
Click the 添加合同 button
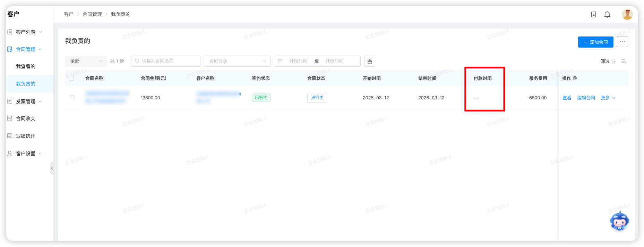595,42
